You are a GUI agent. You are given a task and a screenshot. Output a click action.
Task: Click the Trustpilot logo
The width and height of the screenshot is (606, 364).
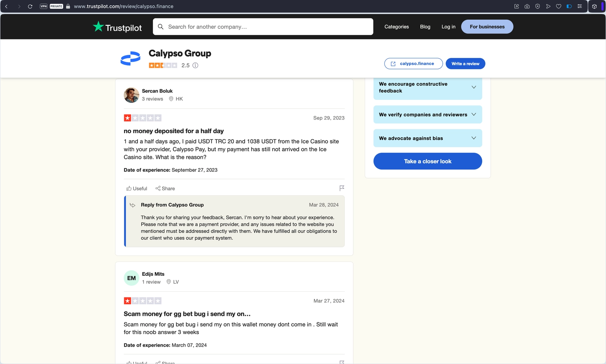point(117,27)
